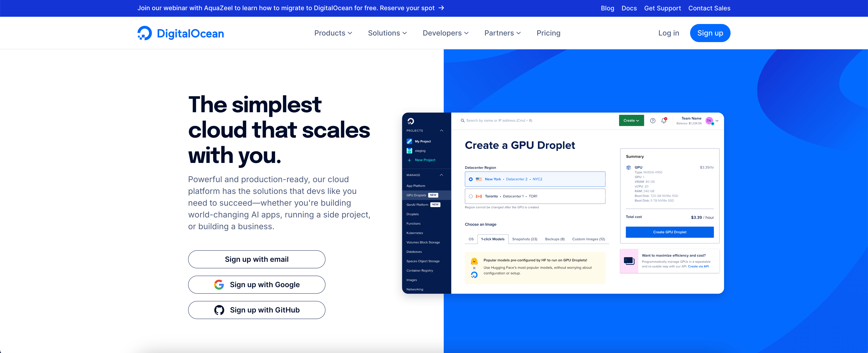Open the help question mark icon
This screenshot has width=868, height=353.
tap(653, 120)
